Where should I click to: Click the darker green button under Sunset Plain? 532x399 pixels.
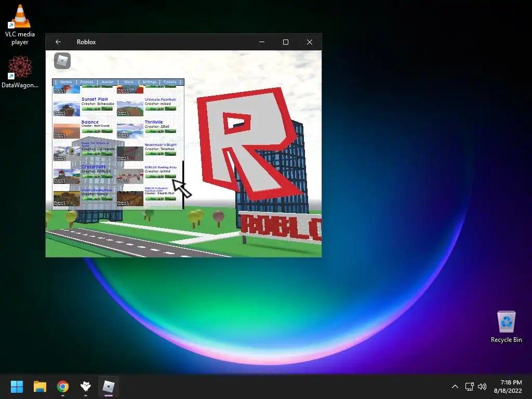coord(107,109)
